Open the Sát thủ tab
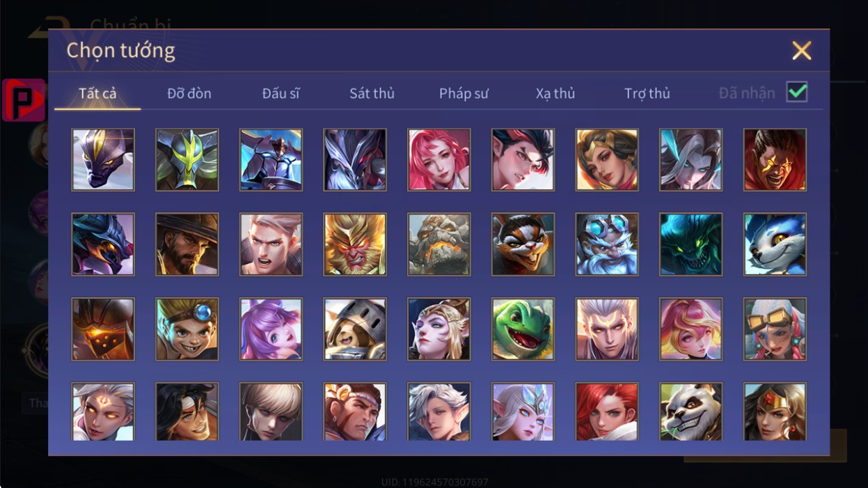This screenshot has height=488, width=868. [x=372, y=93]
